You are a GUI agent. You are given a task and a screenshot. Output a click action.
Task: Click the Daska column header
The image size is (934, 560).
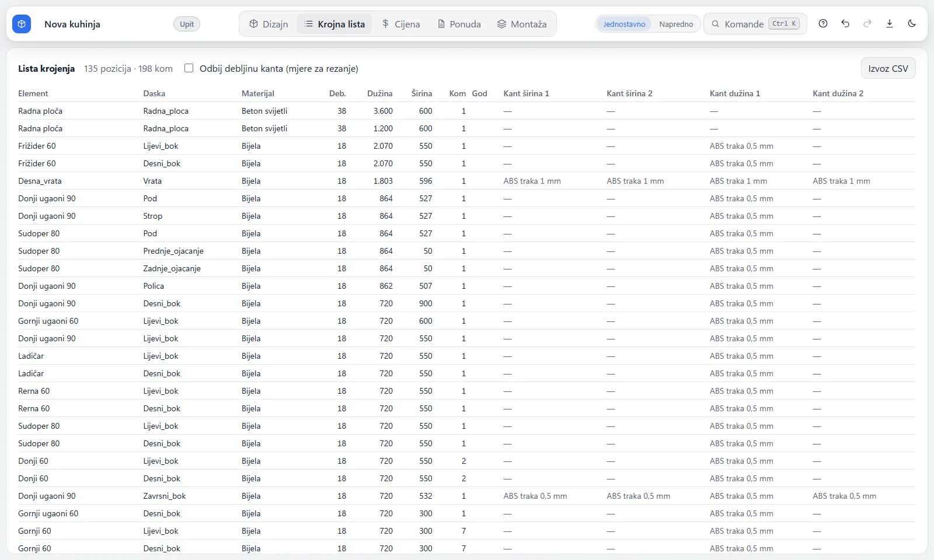pyautogui.click(x=154, y=93)
